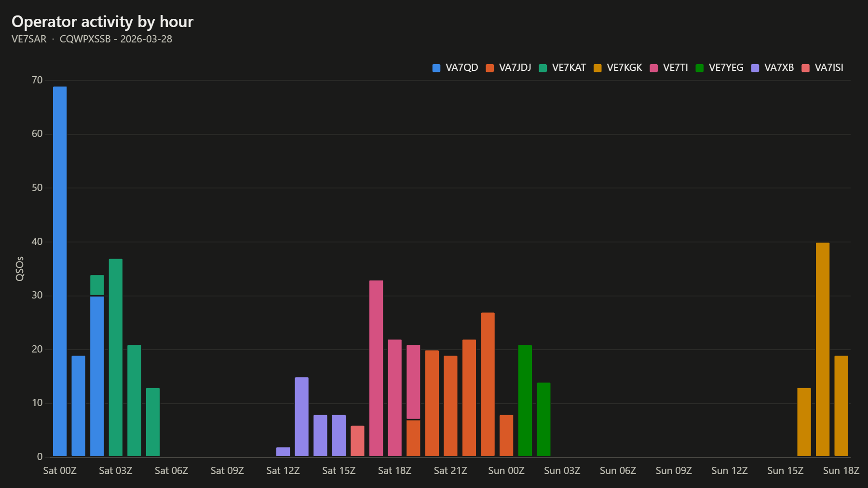Screen dimensions: 868x488
Task: Click the 'Sun 00Z' axis label
Action: (x=506, y=471)
